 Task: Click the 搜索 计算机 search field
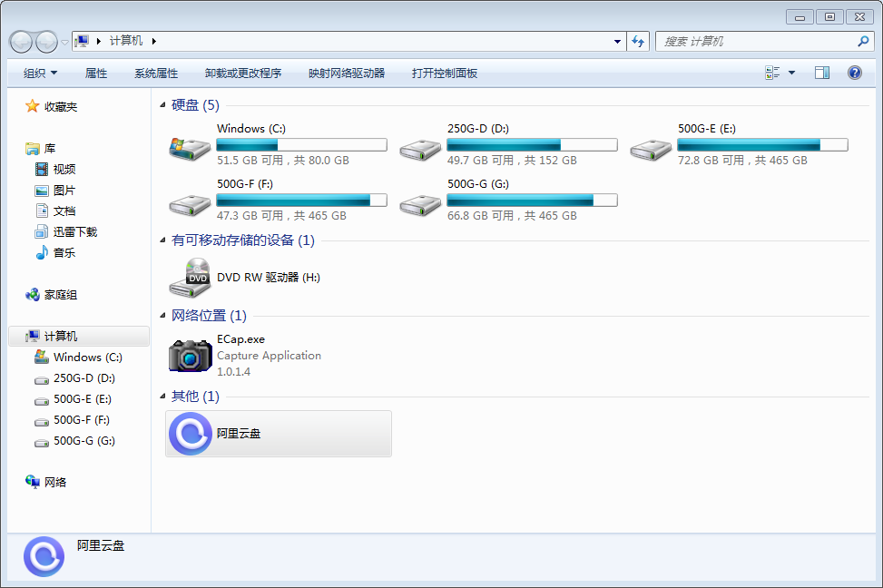coord(758,42)
